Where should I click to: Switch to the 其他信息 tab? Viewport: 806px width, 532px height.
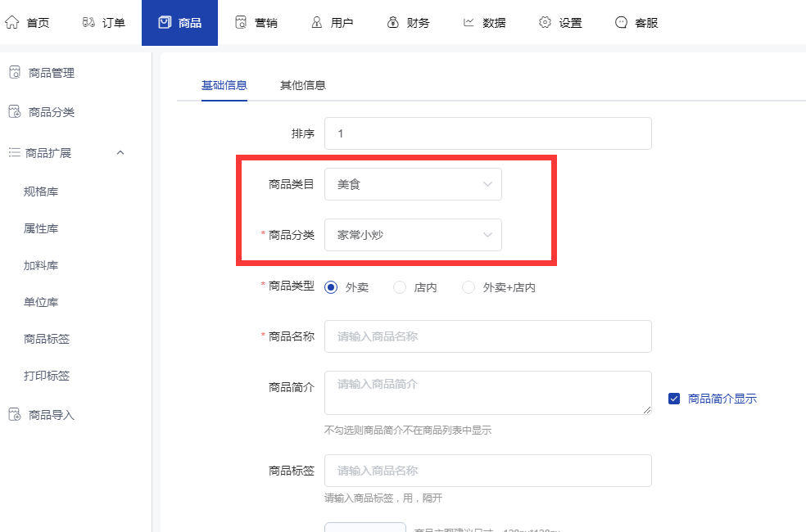(303, 85)
